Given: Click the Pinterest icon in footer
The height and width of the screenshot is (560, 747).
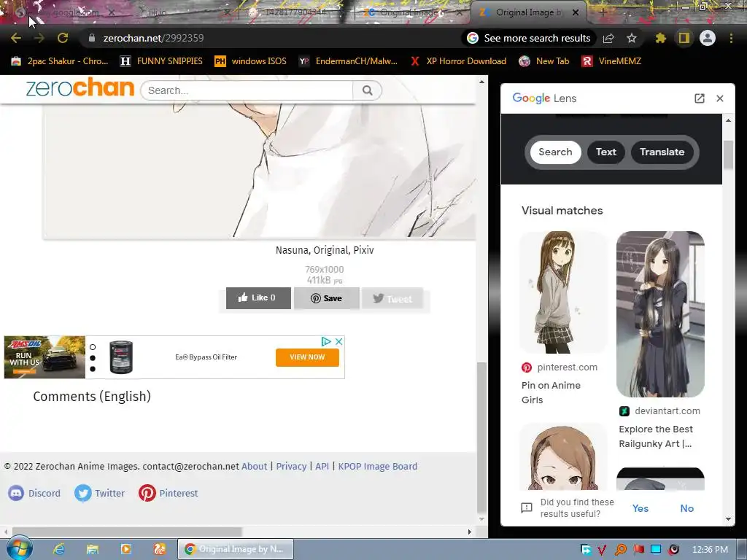Looking at the screenshot, I should [x=147, y=493].
